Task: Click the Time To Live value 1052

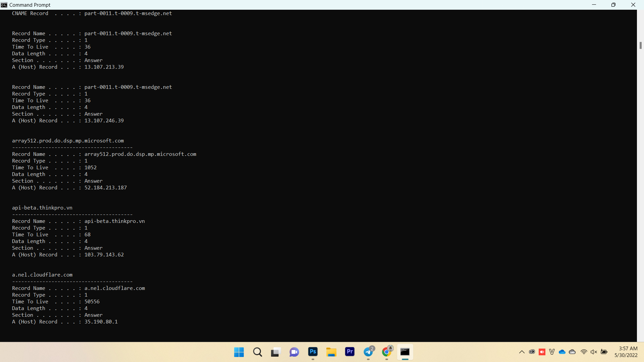Action: point(91,168)
